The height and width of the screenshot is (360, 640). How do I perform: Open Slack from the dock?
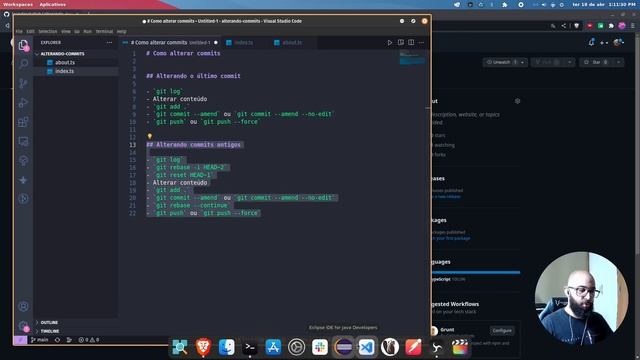(320, 347)
